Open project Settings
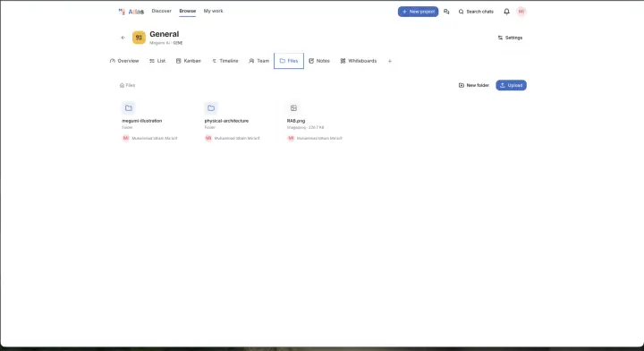 [510, 38]
